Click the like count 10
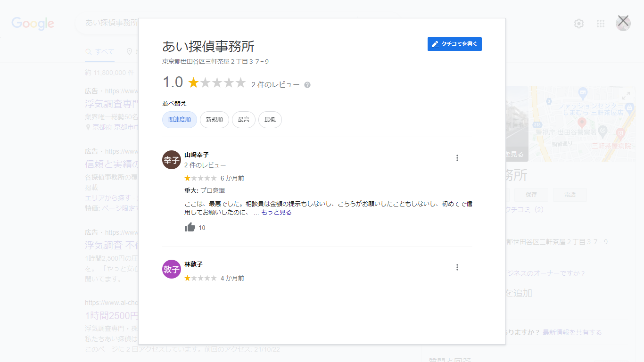644x362 pixels. click(202, 228)
